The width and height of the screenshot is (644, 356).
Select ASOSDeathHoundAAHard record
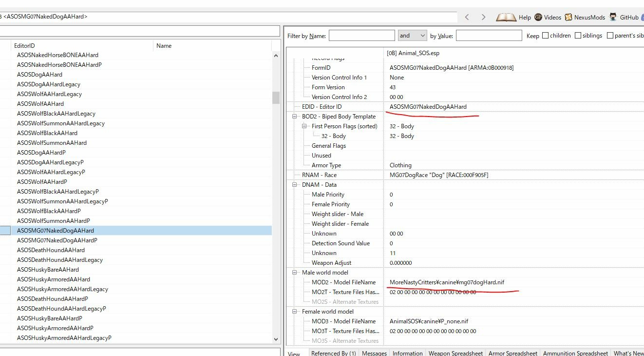(x=51, y=250)
